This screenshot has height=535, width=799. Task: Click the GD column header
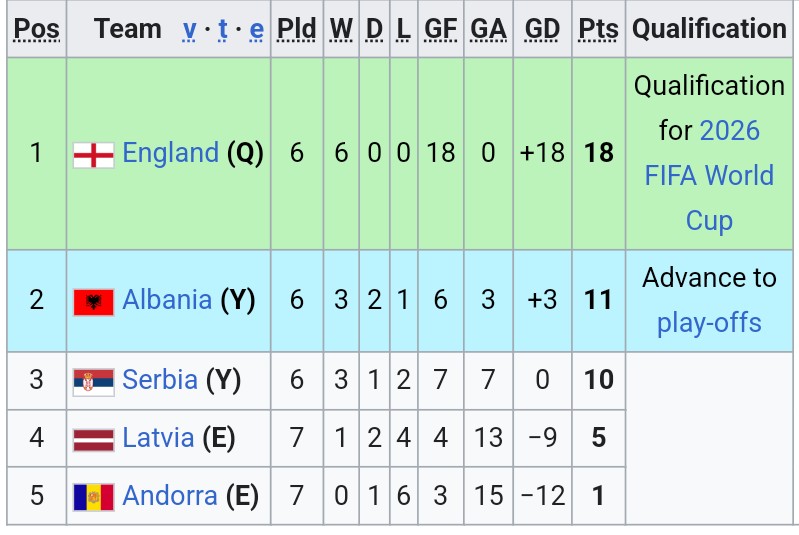point(542,29)
